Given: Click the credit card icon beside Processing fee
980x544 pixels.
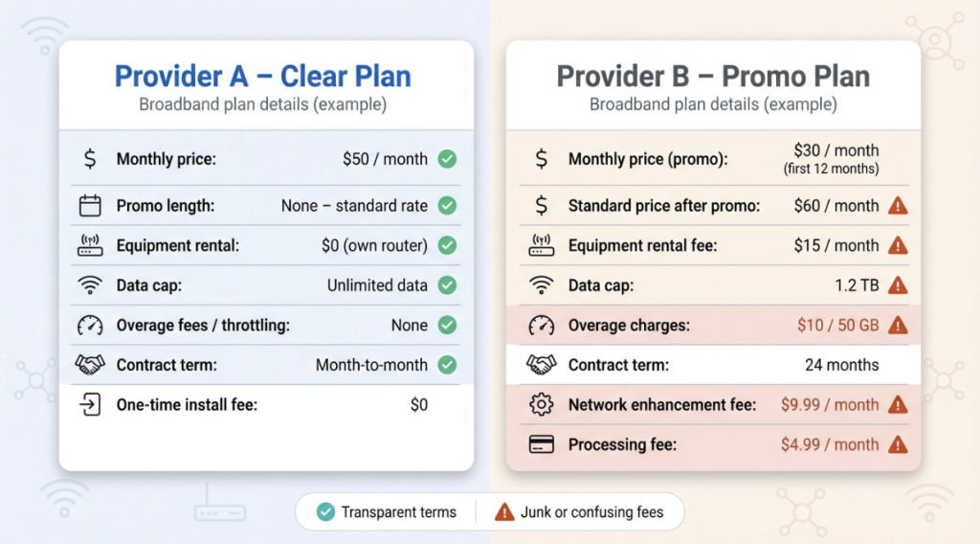Looking at the screenshot, I should click(x=542, y=444).
